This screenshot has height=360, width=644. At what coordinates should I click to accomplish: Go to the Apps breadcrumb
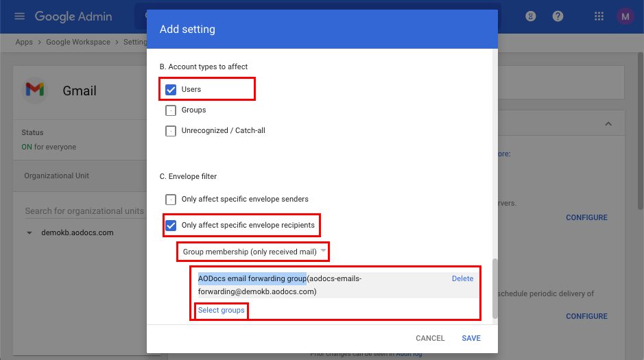(24, 42)
